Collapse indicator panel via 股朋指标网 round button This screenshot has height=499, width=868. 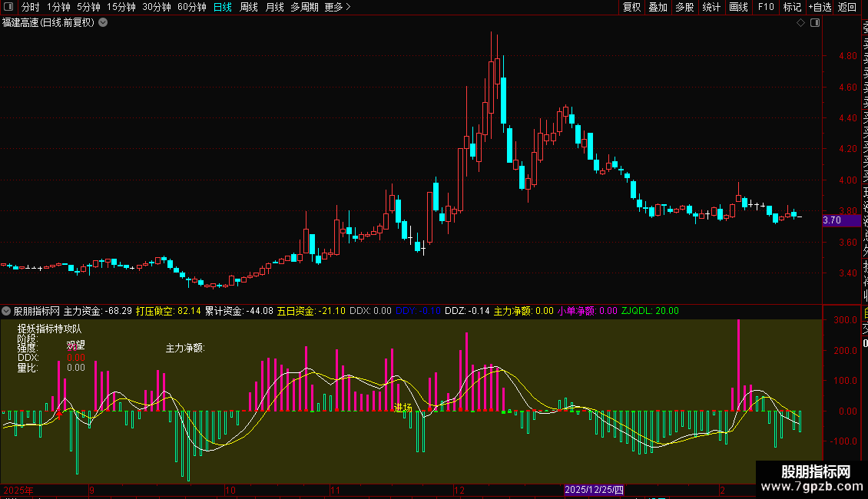pyautogui.click(x=6, y=311)
